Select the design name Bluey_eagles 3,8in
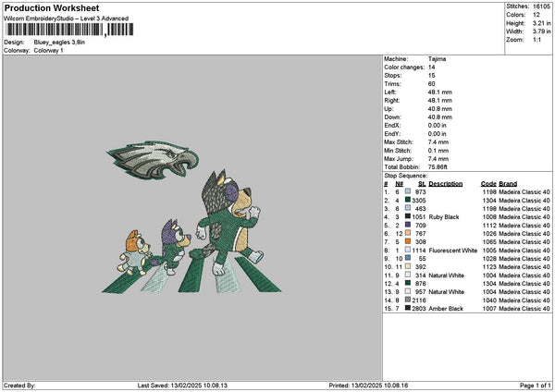Image resolution: width=555 pixels, height=392 pixels. pyautogui.click(x=59, y=43)
